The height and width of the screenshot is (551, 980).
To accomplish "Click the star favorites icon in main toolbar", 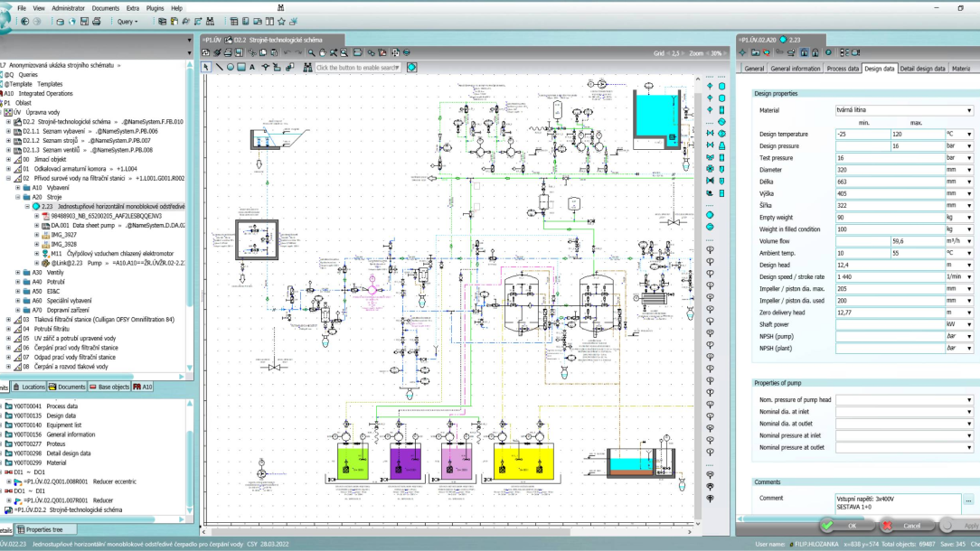I will [281, 21].
